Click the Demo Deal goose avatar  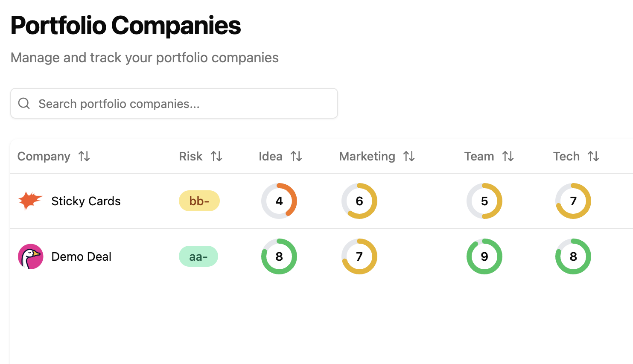coord(30,256)
